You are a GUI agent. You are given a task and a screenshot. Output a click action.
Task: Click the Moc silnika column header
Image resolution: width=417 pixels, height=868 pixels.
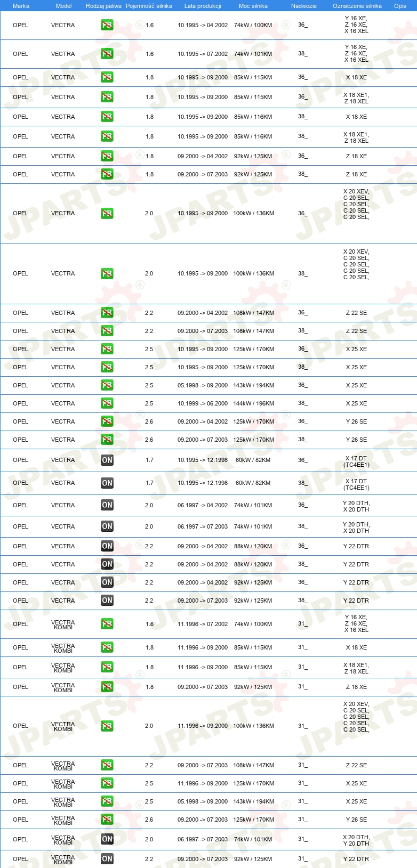point(253,6)
